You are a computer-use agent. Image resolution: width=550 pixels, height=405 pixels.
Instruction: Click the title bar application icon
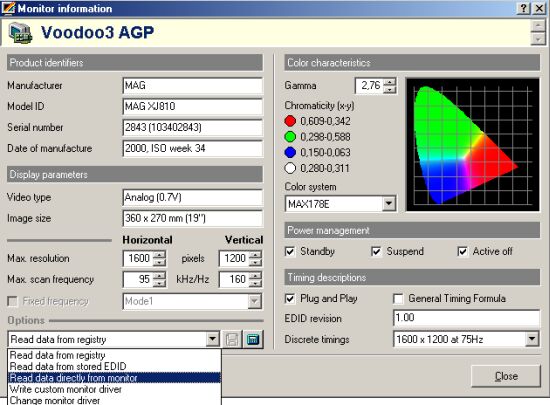click(8, 8)
